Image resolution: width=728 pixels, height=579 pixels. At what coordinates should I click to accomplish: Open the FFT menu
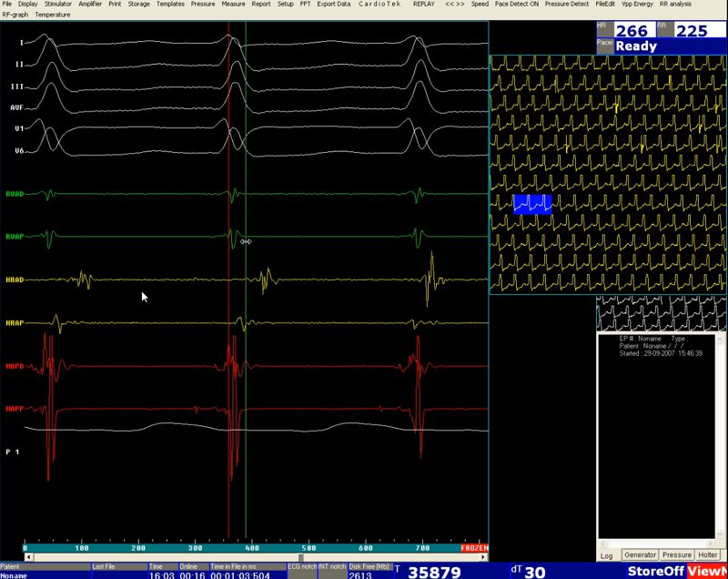tap(305, 4)
